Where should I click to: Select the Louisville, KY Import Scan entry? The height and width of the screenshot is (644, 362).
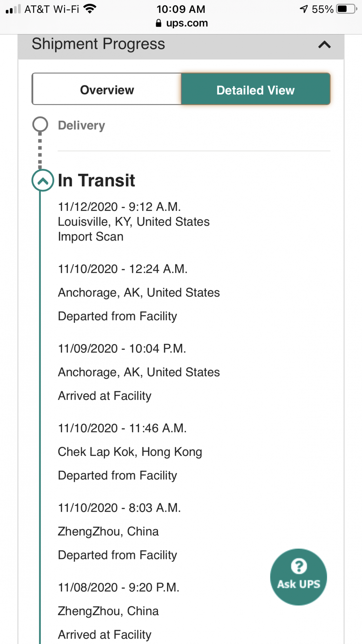[134, 222]
